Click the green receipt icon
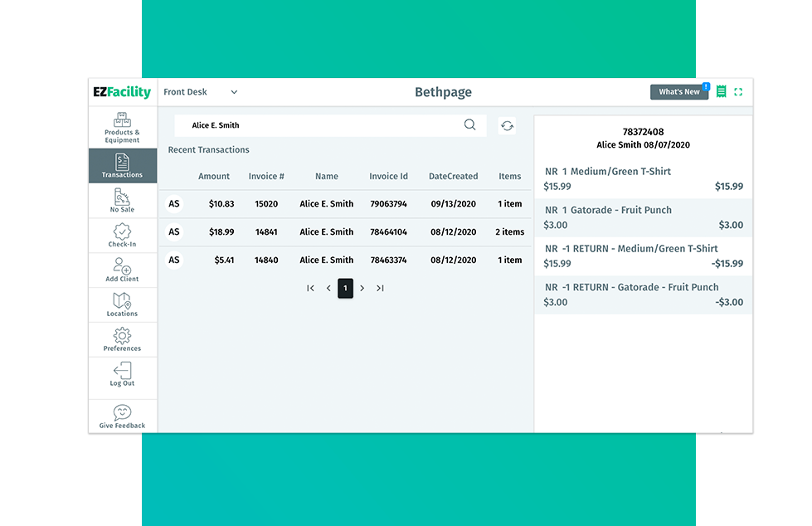812x526 pixels. [x=721, y=92]
